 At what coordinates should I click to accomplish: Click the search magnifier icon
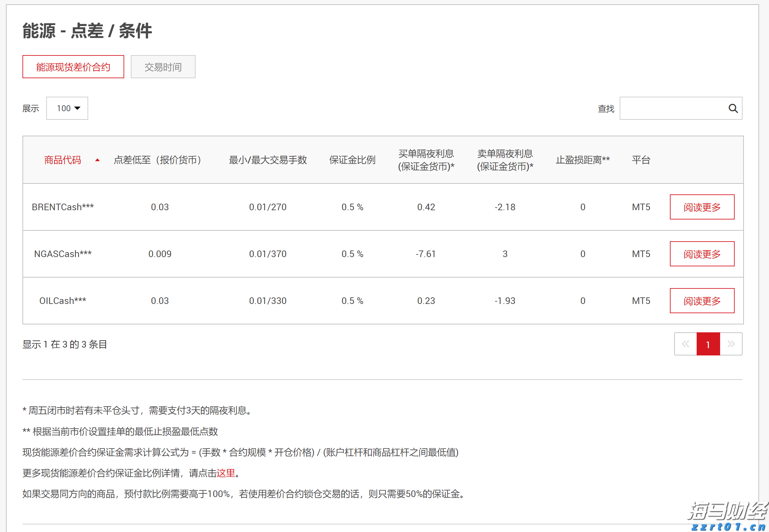tap(733, 108)
